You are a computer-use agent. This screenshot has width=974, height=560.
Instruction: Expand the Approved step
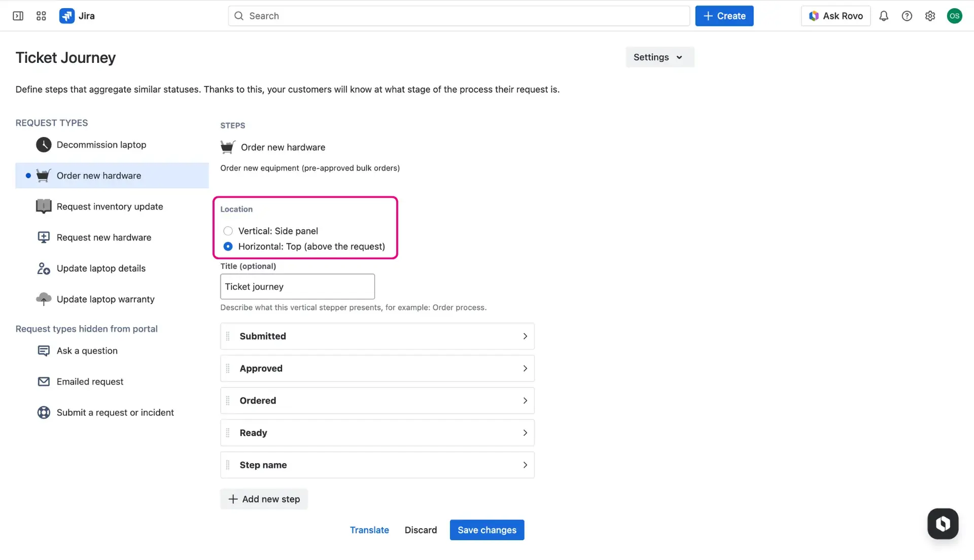click(525, 368)
